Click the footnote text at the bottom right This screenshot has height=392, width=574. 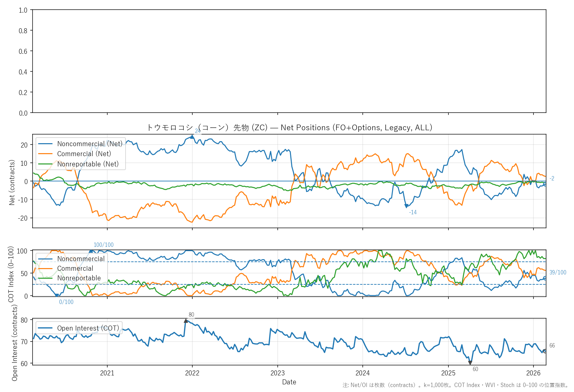tap(455, 385)
